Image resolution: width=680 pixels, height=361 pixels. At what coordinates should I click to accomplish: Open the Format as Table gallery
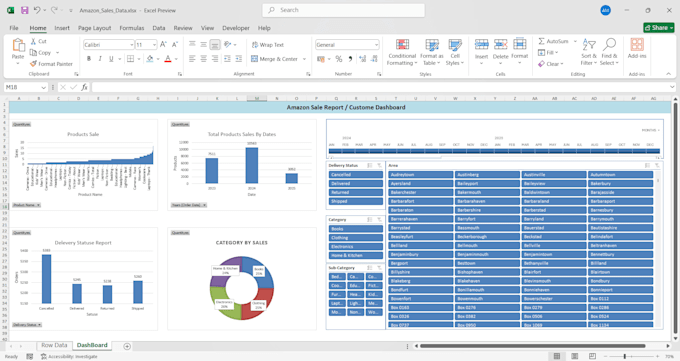(432, 52)
